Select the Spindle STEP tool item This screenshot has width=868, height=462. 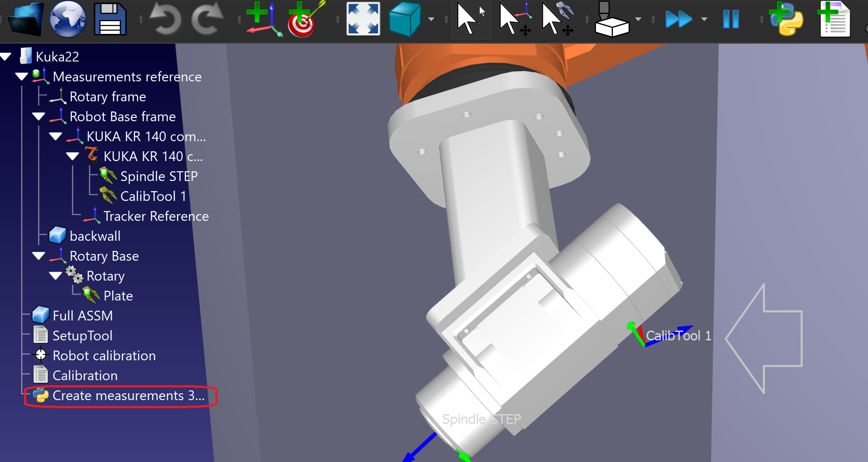click(x=159, y=176)
